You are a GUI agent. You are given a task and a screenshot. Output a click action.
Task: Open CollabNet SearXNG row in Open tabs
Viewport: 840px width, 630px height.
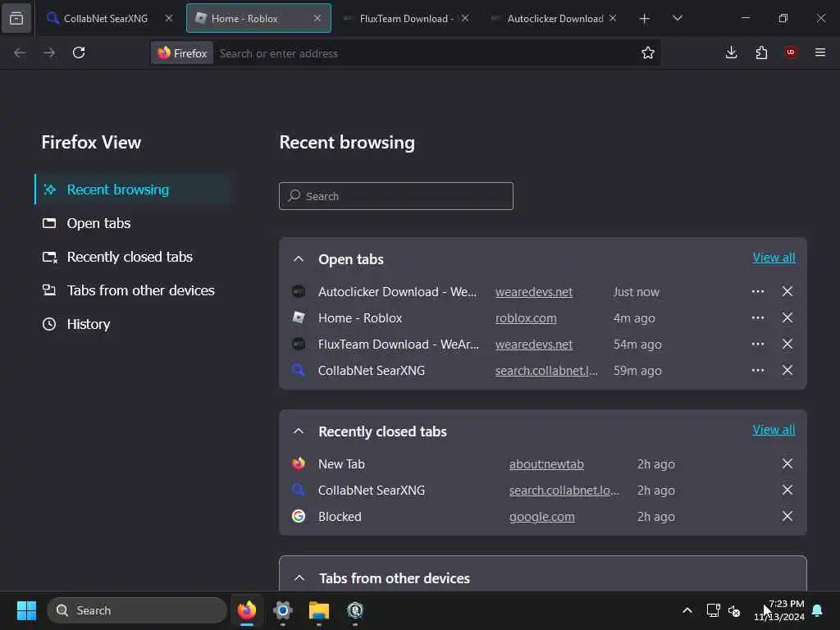372,371
